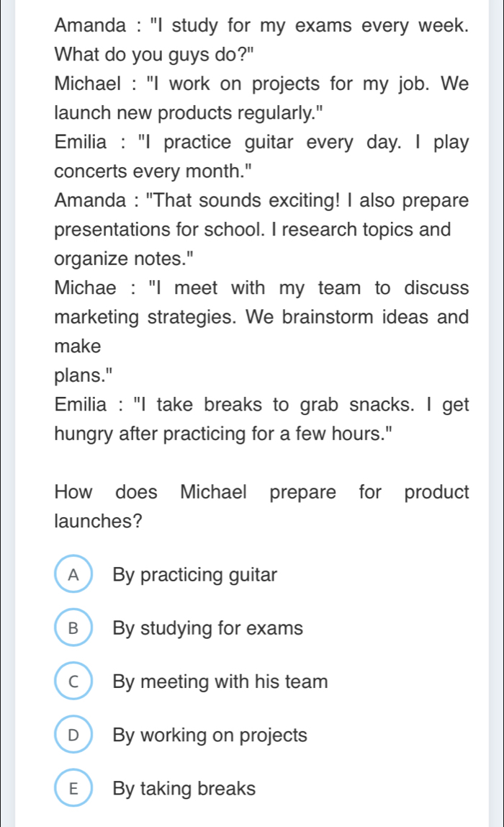Image resolution: width=504 pixels, height=827 pixels.
Task: Click the line "I meet with my team"
Action: point(261,288)
